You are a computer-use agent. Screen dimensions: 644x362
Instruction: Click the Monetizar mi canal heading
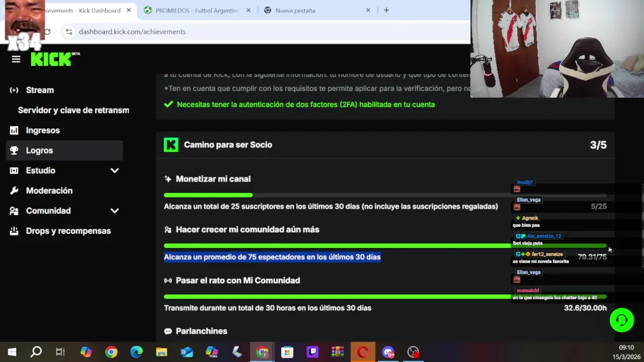[x=213, y=179]
